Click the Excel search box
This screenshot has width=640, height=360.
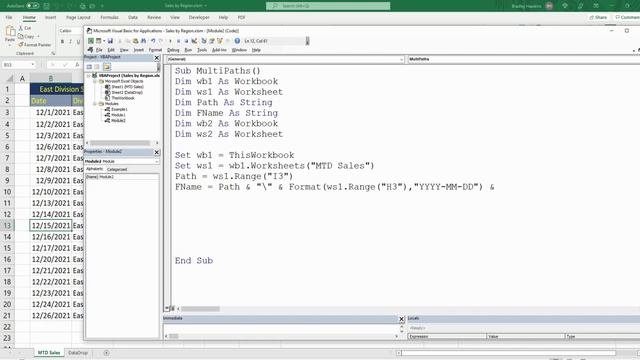[328, 6]
